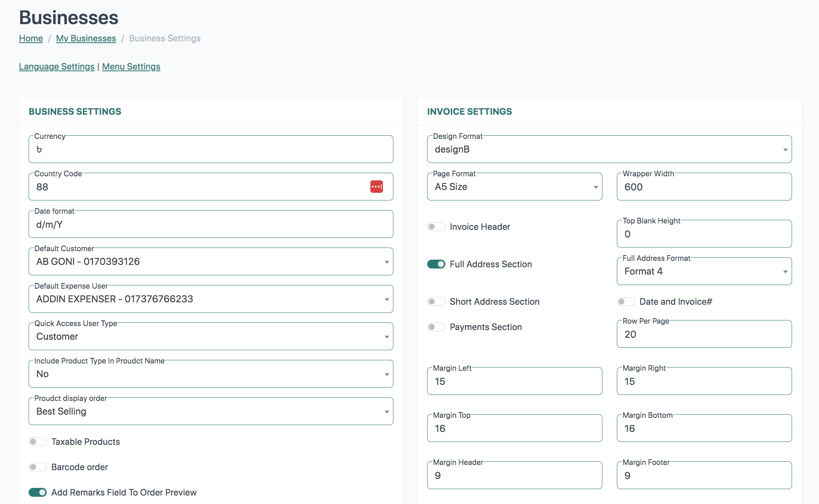Open the Design Format dropdown
Image resolution: width=819 pixels, height=504 pixels.
click(609, 149)
